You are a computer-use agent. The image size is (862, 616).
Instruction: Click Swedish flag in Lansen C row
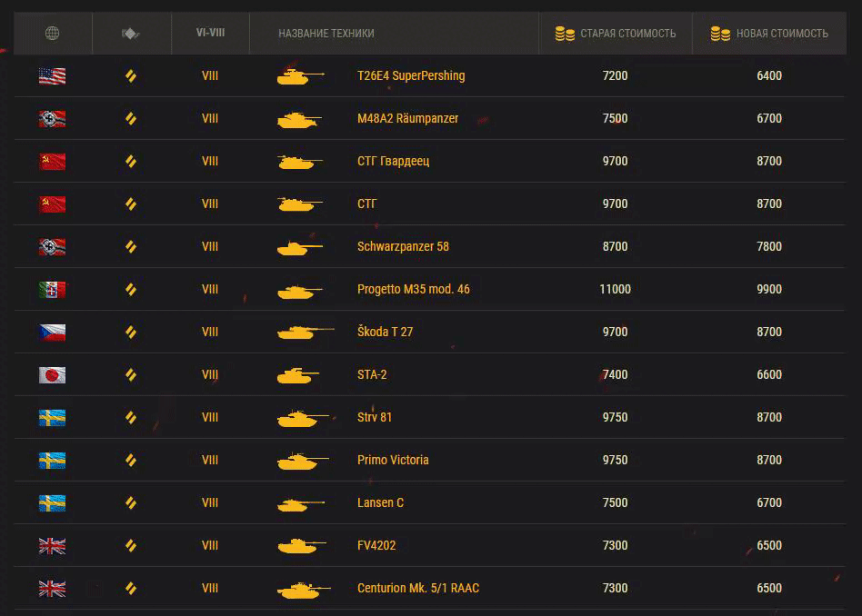coord(52,502)
